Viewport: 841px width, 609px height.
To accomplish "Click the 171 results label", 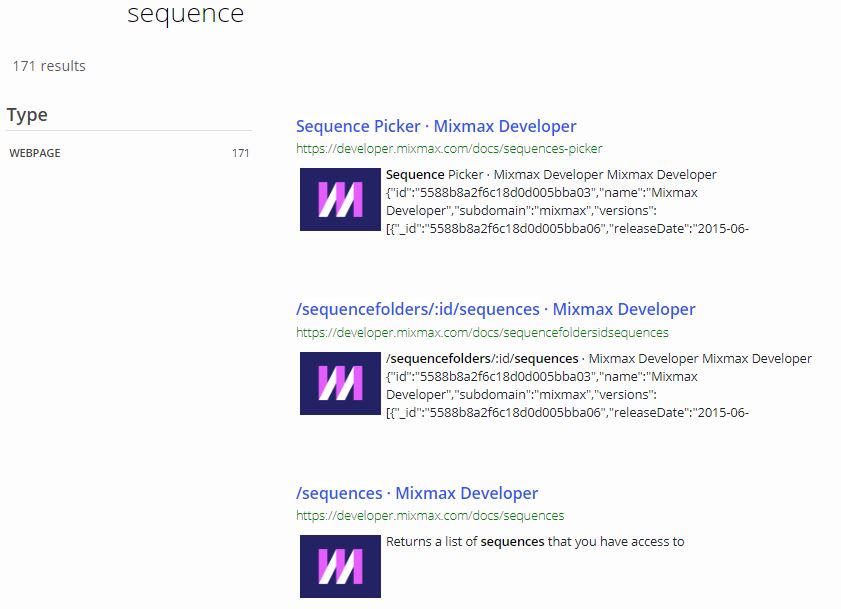I will point(47,66).
